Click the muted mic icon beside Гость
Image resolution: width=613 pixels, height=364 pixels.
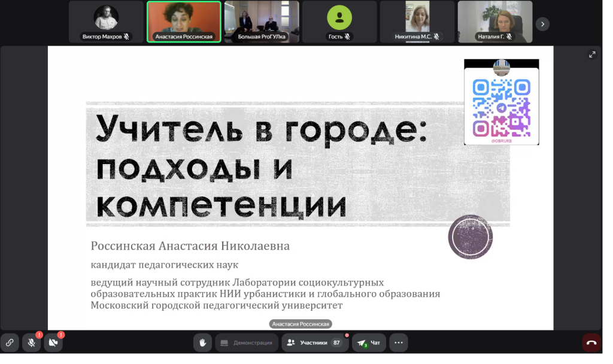347,37
